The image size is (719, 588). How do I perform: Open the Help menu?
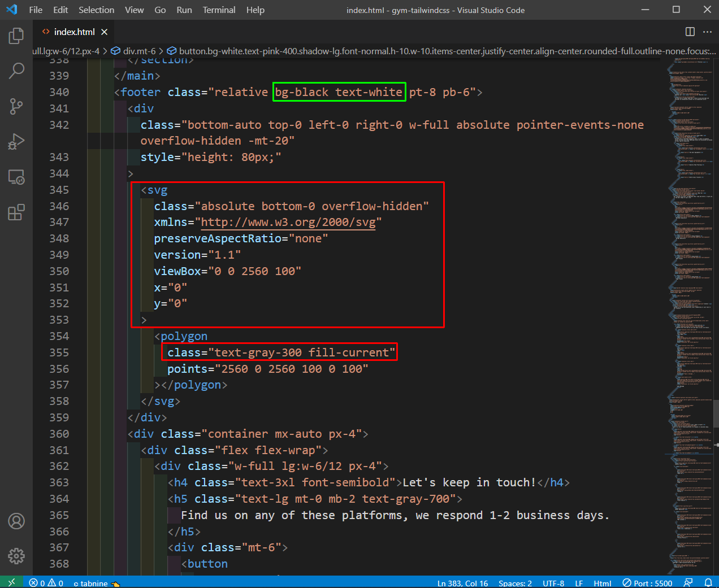click(255, 10)
